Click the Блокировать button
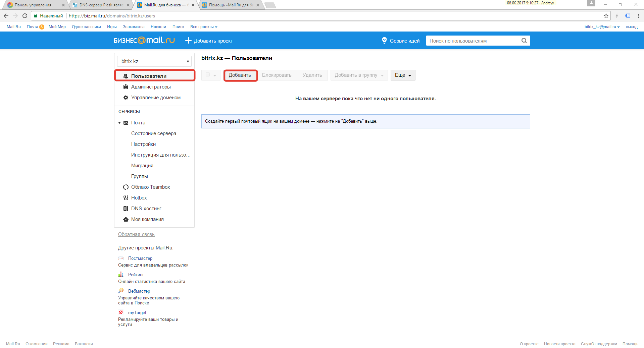The width and height of the screenshot is (644, 348). pyautogui.click(x=277, y=75)
